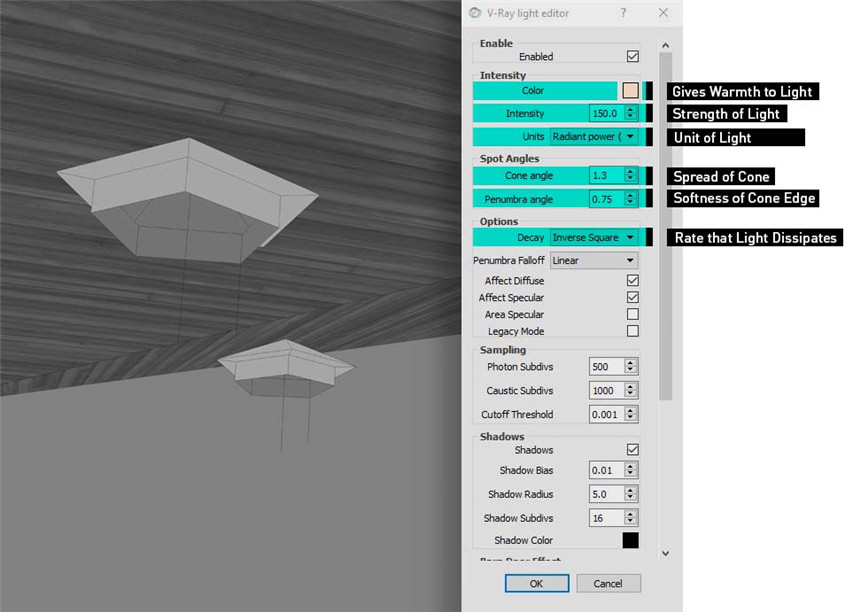The image size is (860, 612).
Task: Close the V-Ray light editor dialog
Action: [663, 13]
